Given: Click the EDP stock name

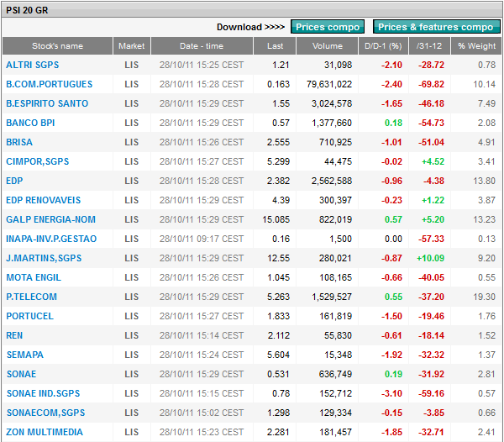Looking at the screenshot, I should (14, 181).
